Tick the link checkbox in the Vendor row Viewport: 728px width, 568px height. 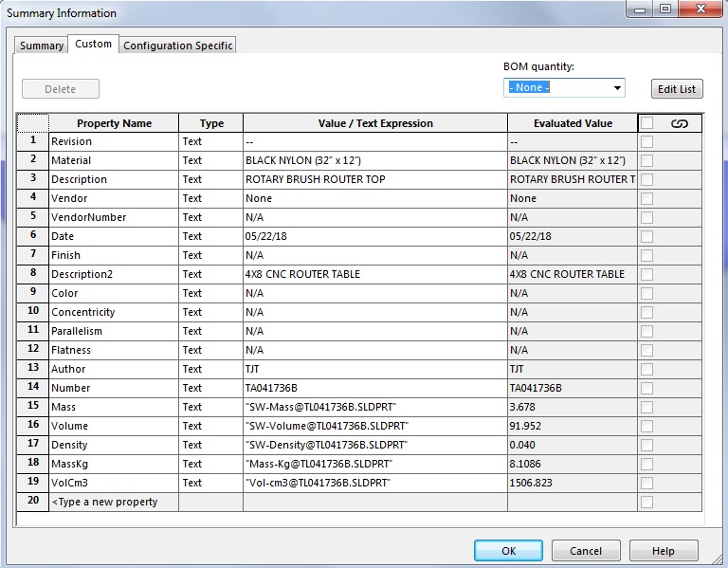pyautogui.click(x=646, y=199)
